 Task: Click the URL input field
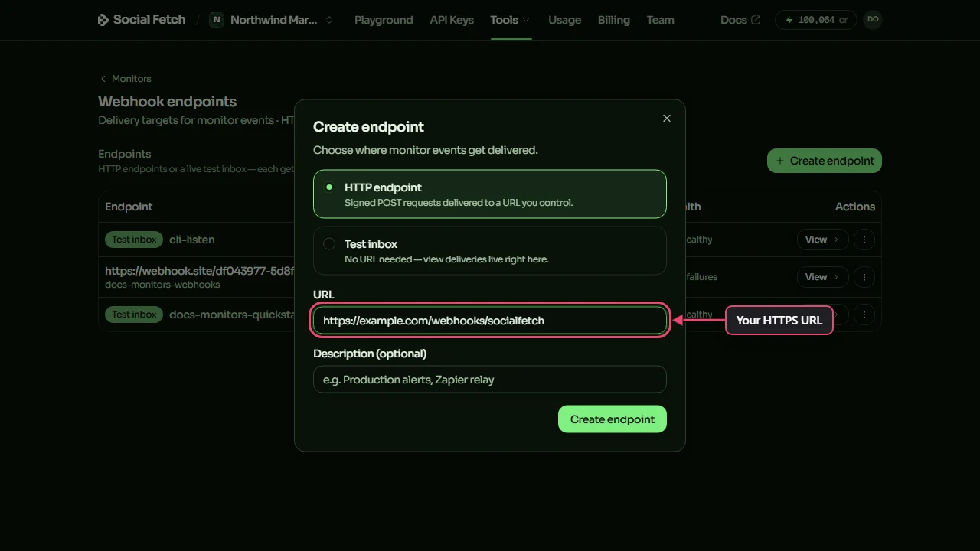coord(490,321)
